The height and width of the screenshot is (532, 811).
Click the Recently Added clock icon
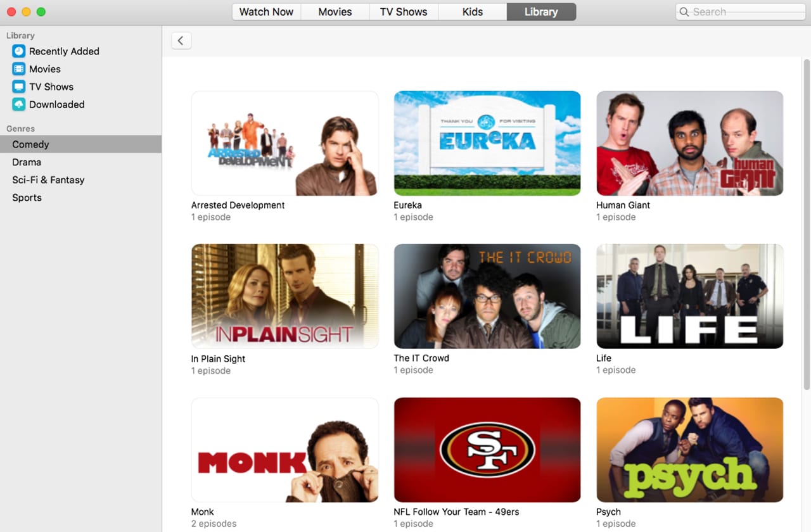(18, 51)
